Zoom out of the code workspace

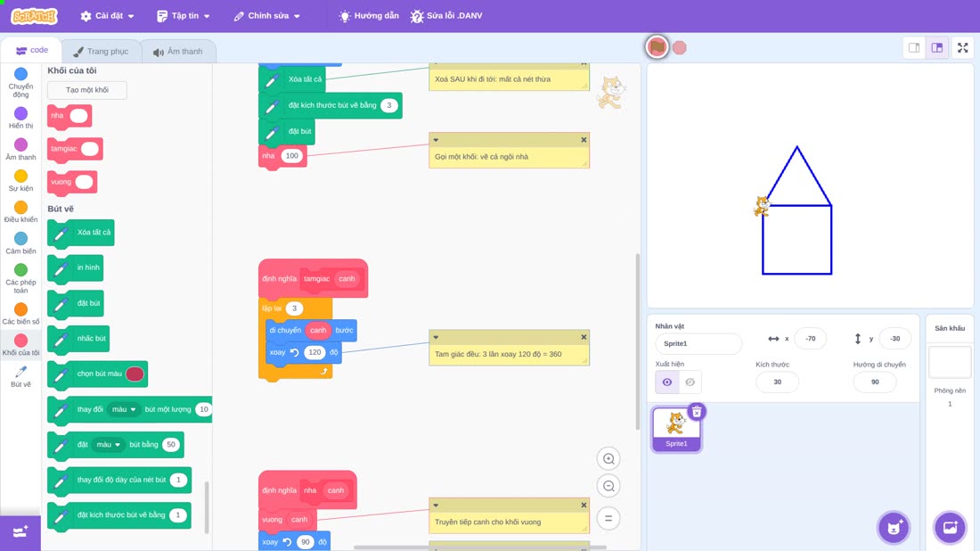(608, 486)
